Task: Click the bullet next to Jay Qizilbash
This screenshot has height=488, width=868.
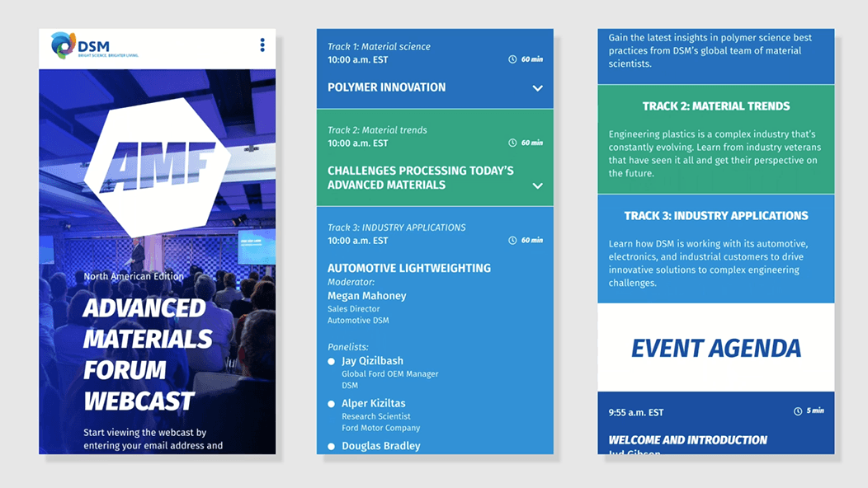Action: [x=331, y=361]
